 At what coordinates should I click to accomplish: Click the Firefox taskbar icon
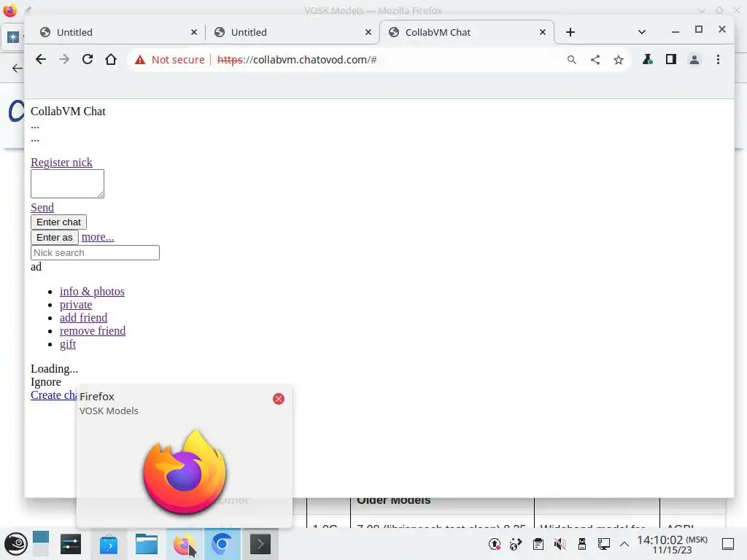click(x=185, y=544)
